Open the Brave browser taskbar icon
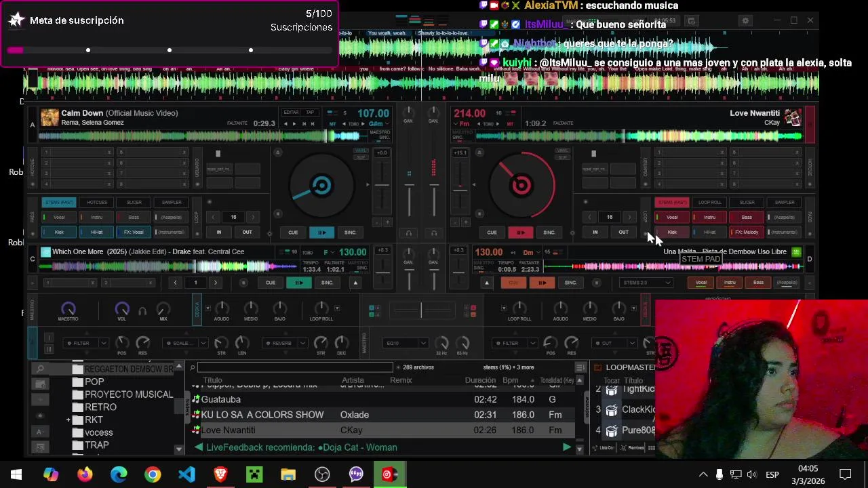The height and width of the screenshot is (488, 868). pyautogui.click(x=220, y=474)
